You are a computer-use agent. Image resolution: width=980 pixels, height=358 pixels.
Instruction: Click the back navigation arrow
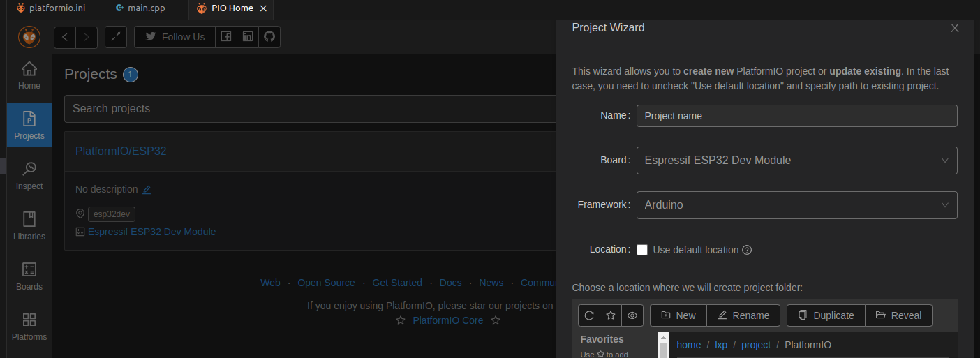[65, 37]
